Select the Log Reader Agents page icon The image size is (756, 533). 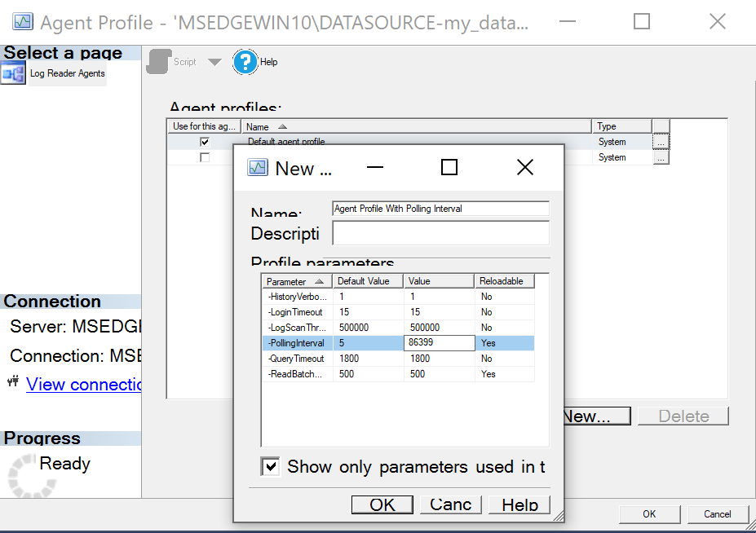pyautogui.click(x=13, y=73)
